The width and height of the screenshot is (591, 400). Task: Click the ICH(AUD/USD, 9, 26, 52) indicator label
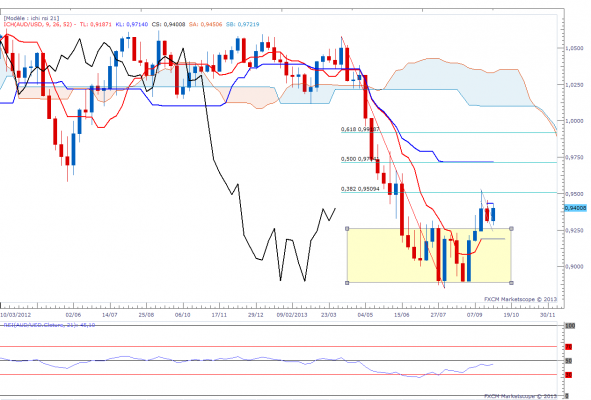coord(38,24)
